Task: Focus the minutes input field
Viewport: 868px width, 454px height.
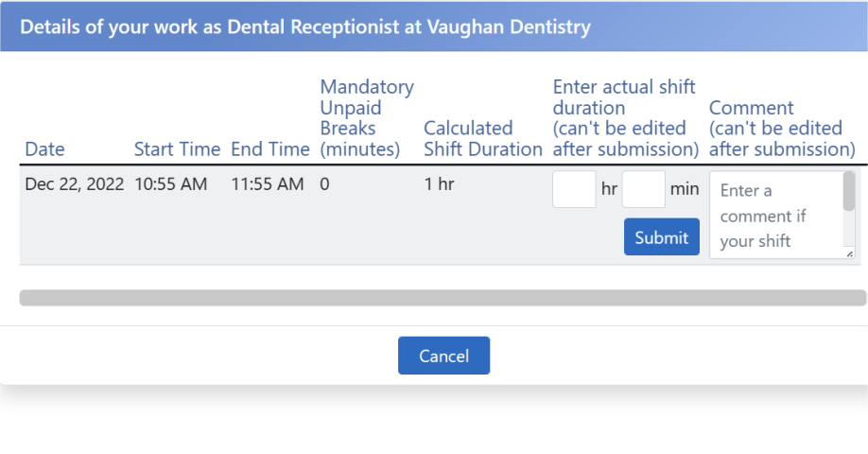Action: click(x=643, y=189)
